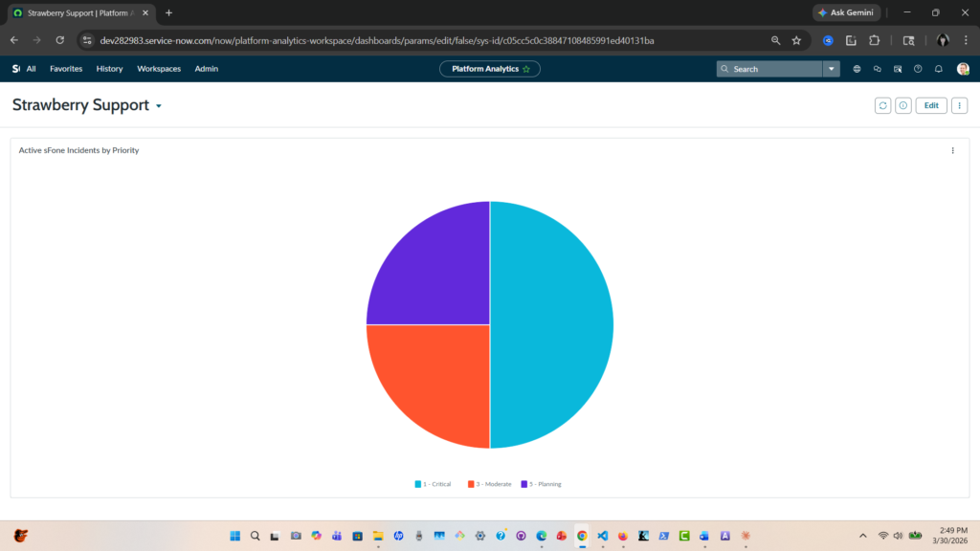Refresh the Strawberry Support dashboard

tap(882, 105)
